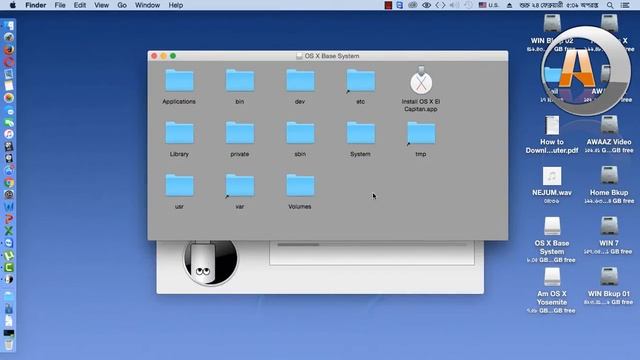The width and height of the screenshot is (640, 360).
Task: Click the Time Machine menu bar icon
Action: (x=468, y=5)
